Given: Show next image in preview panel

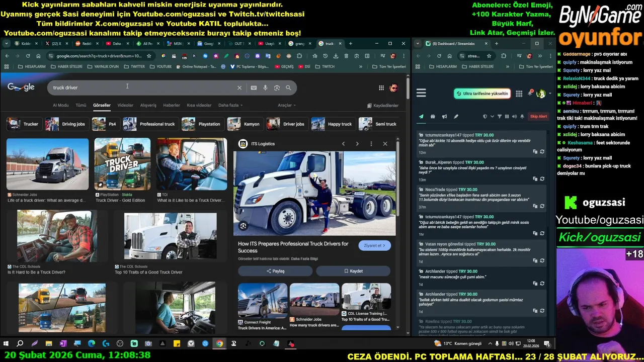Looking at the screenshot, I should click(x=357, y=144).
